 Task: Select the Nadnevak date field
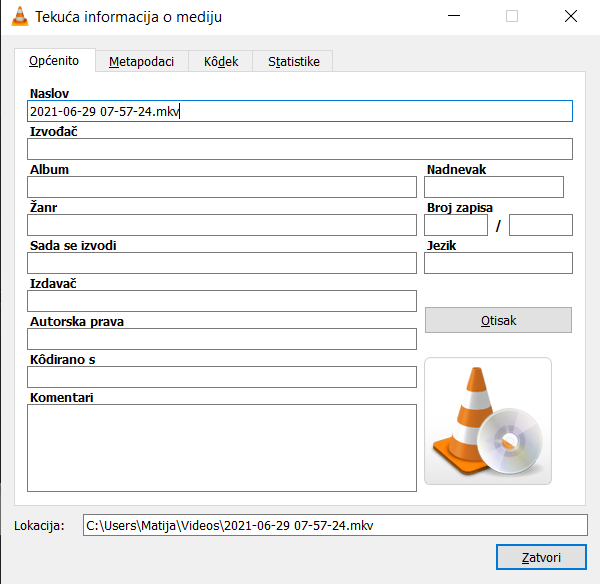(x=494, y=187)
